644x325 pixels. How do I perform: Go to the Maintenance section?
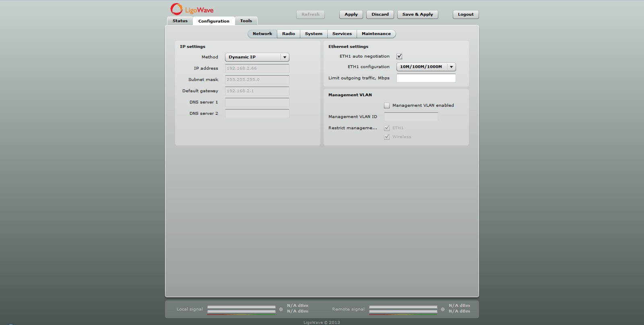pos(376,34)
